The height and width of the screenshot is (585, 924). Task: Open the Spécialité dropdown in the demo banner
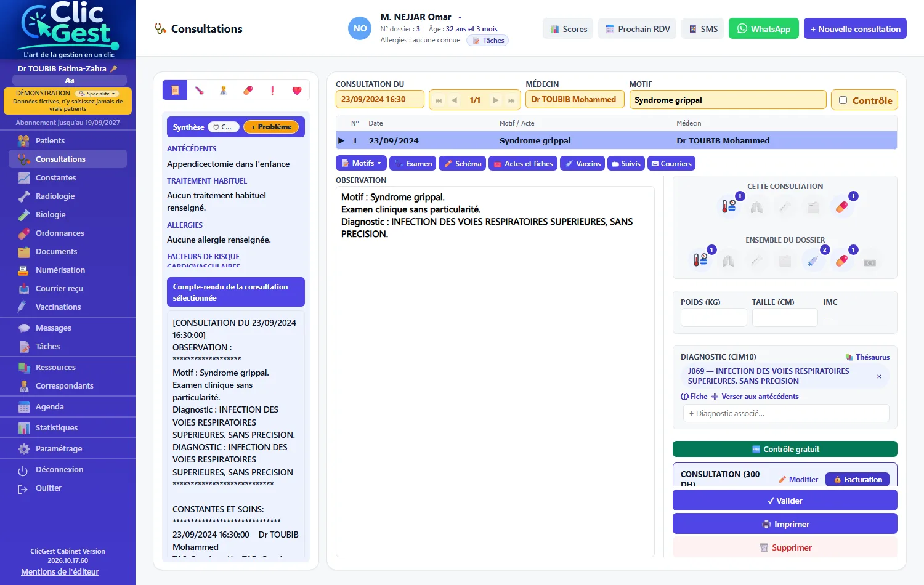coord(98,94)
